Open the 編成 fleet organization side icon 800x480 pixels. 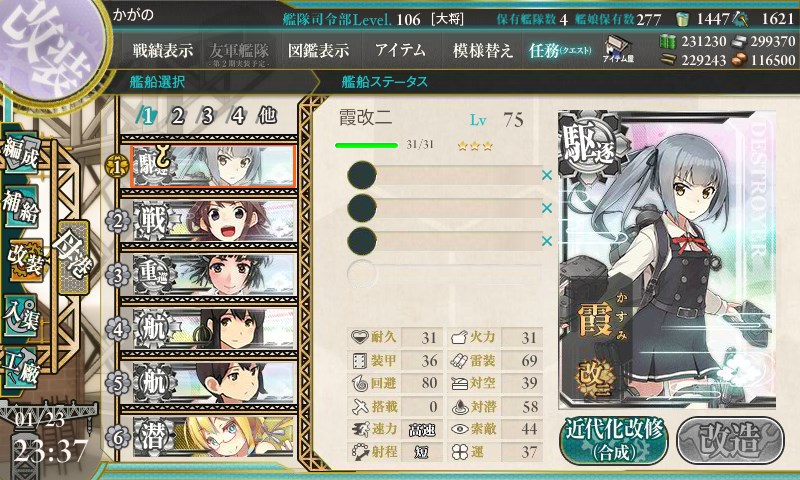20,154
